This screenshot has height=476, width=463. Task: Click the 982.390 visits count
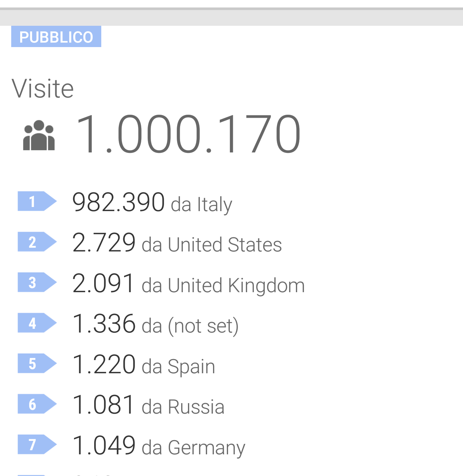118,202
